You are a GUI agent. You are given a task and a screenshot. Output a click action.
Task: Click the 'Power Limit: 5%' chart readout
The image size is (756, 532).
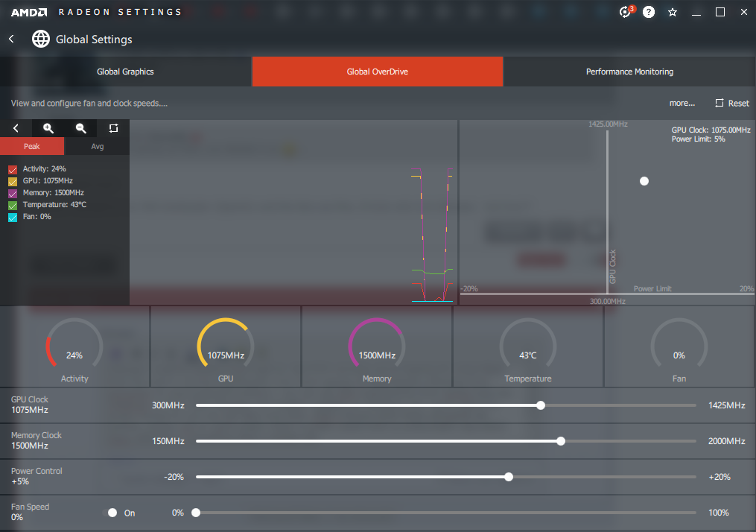pos(698,139)
